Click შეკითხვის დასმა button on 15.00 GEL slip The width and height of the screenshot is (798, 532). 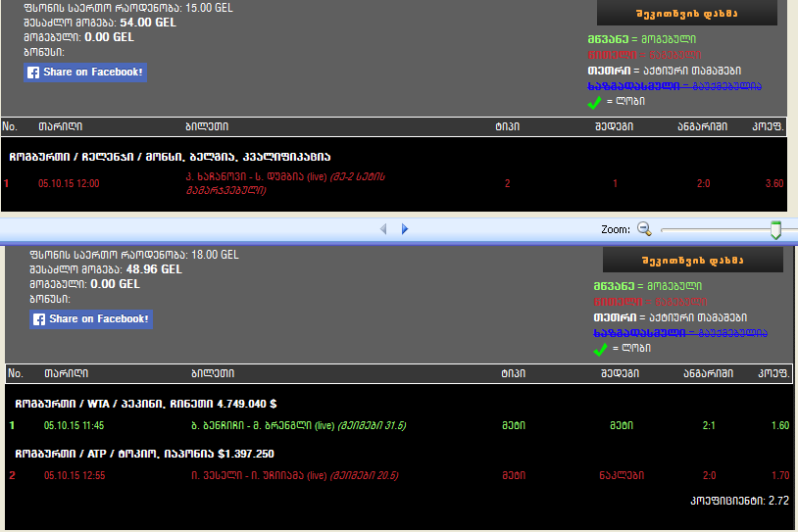pyautogui.click(x=687, y=13)
